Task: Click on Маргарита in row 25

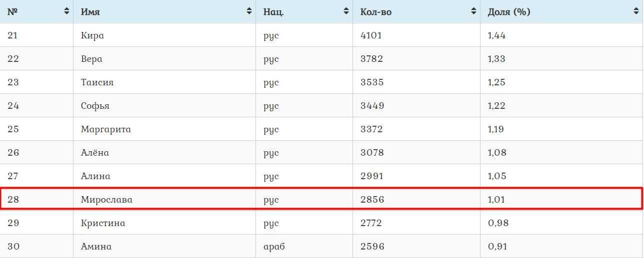Action: tap(106, 129)
